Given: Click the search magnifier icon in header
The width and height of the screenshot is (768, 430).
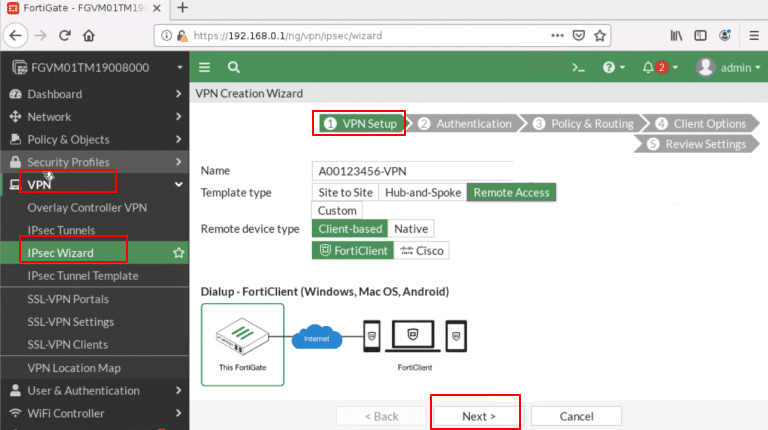Looking at the screenshot, I should pos(233,68).
